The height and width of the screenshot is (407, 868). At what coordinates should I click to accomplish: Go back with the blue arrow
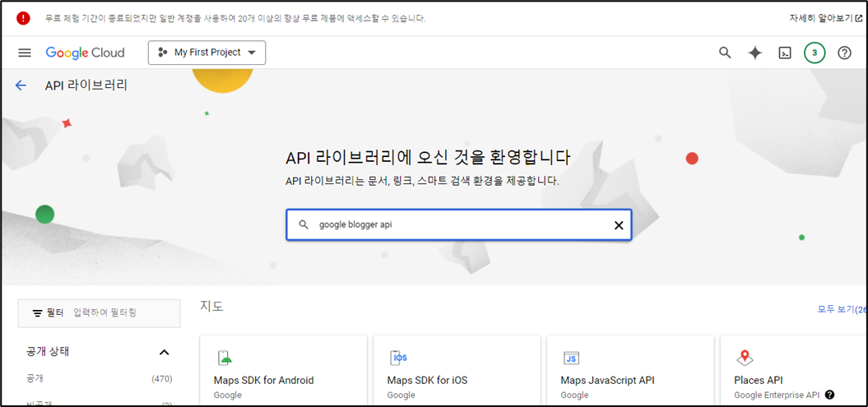[x=21, y=86]
